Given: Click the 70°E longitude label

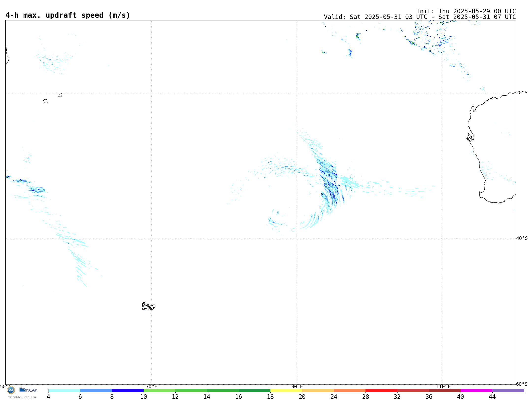Looking at the screenshot, I should pos(151,387).
